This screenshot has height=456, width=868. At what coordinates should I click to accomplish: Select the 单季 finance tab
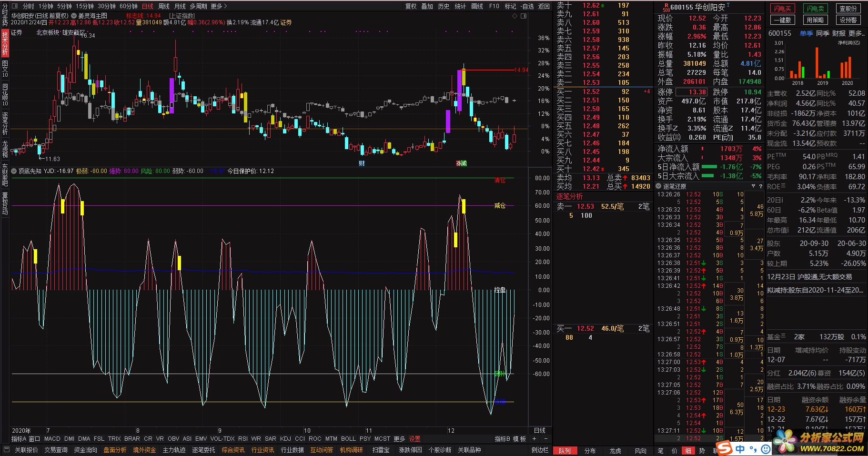click(806, 33)
